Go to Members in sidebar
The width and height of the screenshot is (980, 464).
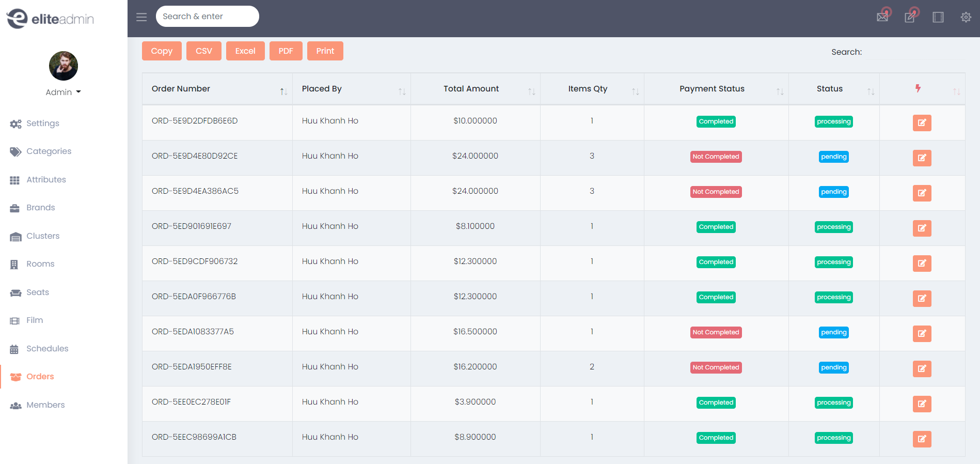click(45, 405)
